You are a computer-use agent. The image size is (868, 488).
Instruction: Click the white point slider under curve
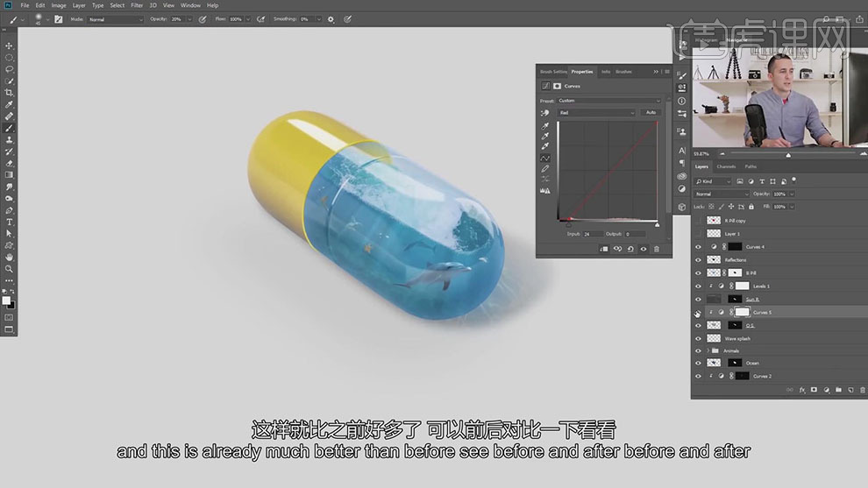pyautogui.click(x=657, y=225)
